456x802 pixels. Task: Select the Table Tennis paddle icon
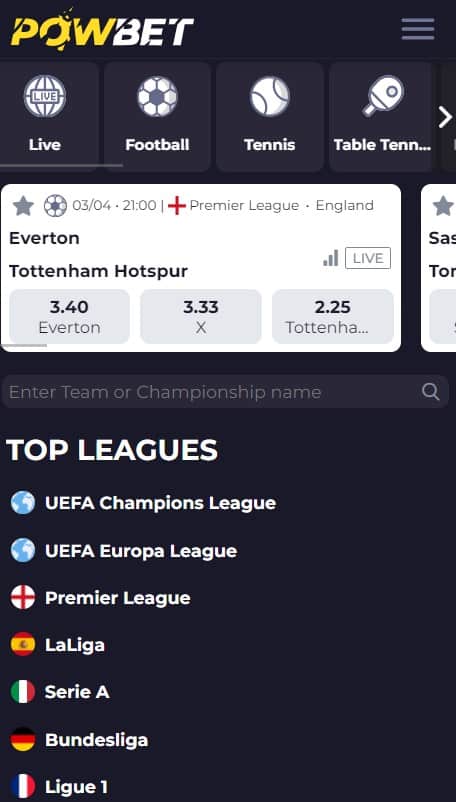383,96
